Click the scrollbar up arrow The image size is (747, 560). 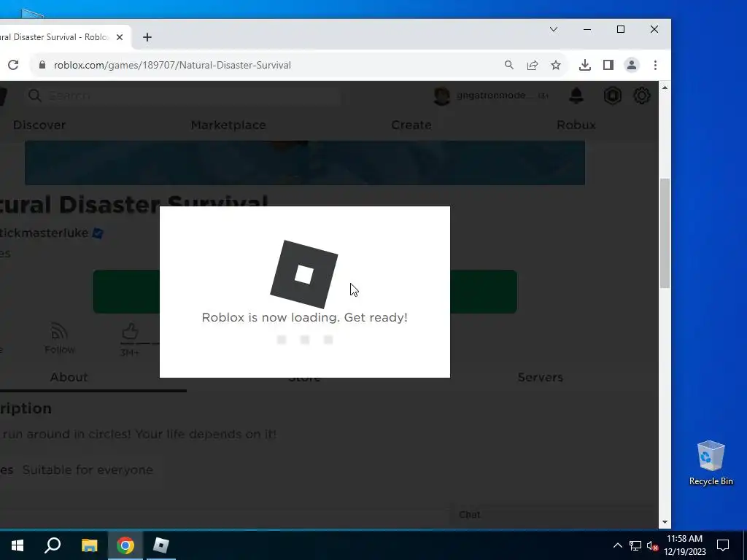point(665,87)
